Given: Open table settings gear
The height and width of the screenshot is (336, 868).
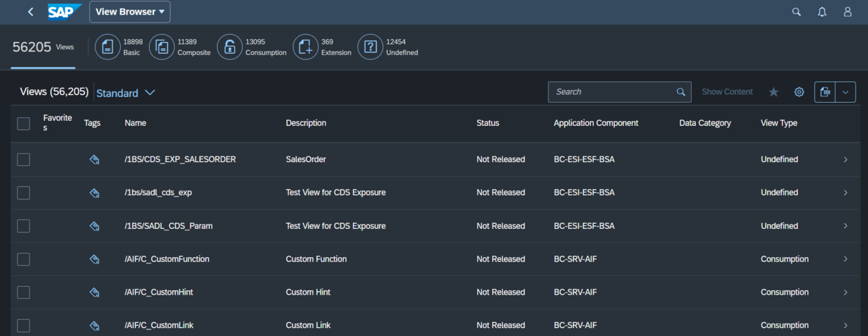Looking at the screenshot, I should pyautogui.click(x=799, y=92).
